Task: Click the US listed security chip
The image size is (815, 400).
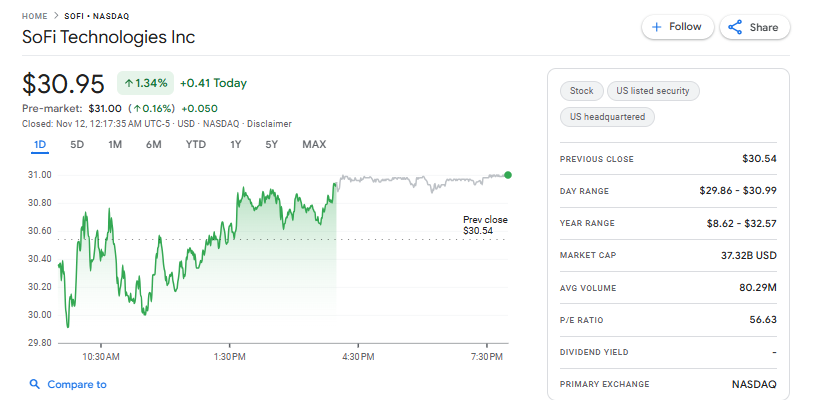Action: [654, 91]
